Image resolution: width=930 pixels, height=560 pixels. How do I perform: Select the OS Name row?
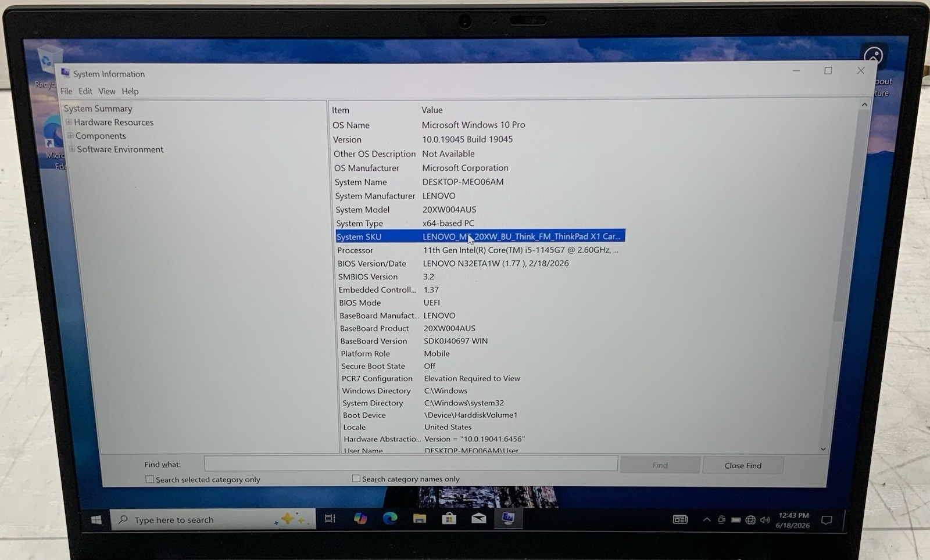(x=429, y=125)
